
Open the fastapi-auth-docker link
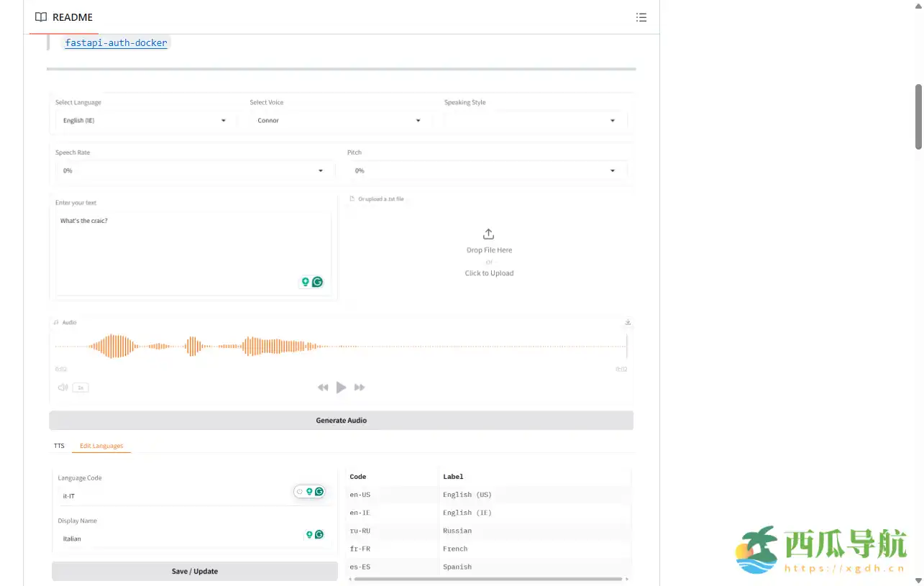116,43
